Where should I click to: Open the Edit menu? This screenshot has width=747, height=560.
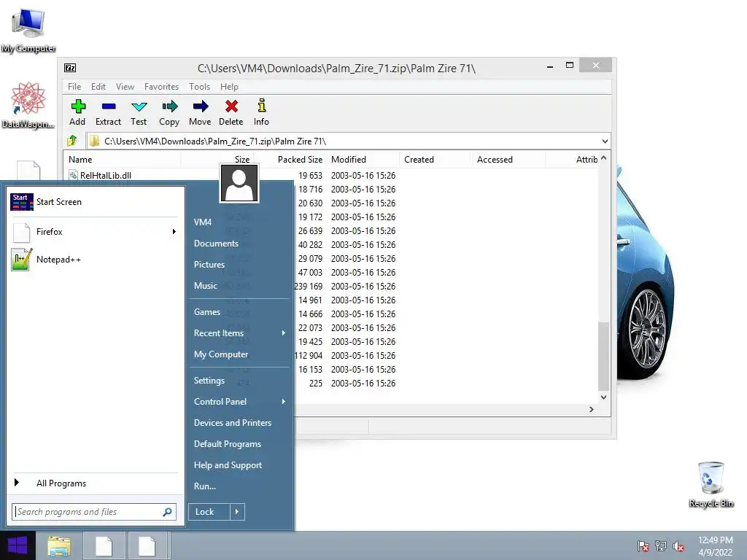click(x=98, y=87)
